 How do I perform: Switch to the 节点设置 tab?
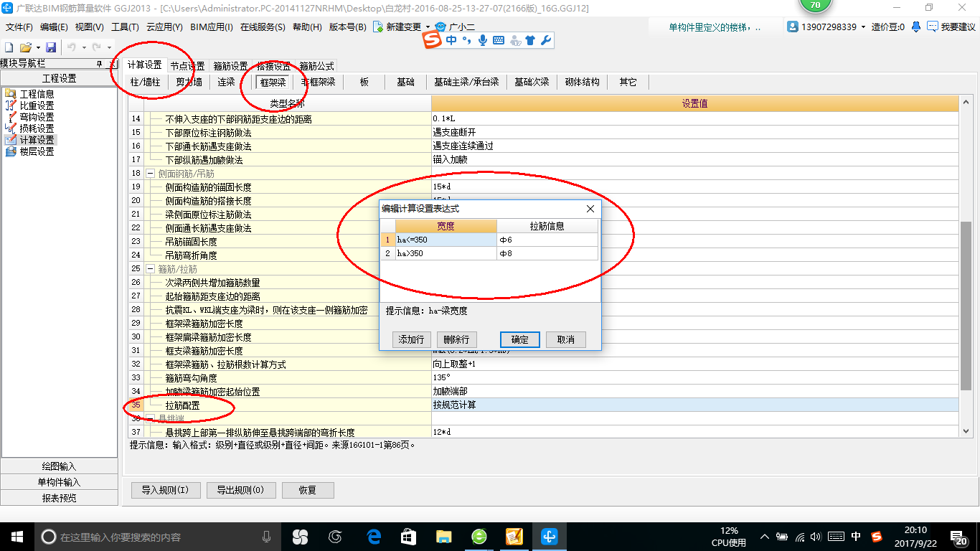pos(187,66)
